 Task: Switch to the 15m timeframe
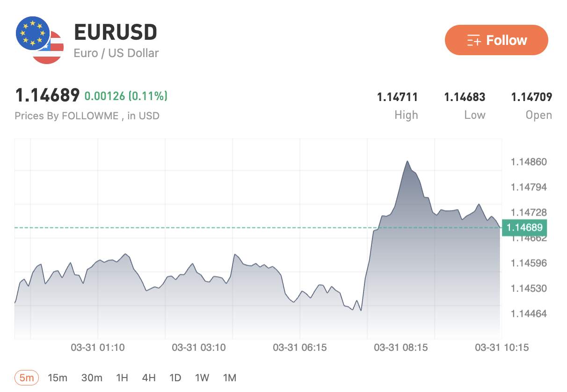click(x=58, y=378)
